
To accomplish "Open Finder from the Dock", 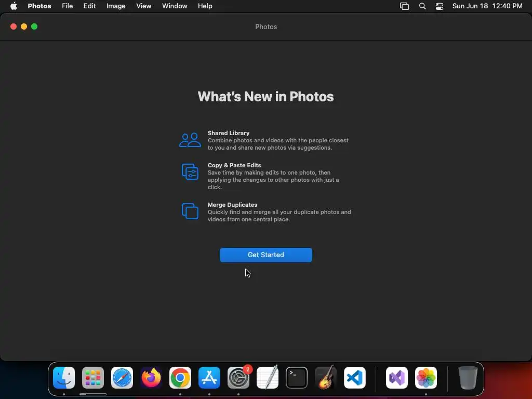I will [x=64, y=378].
